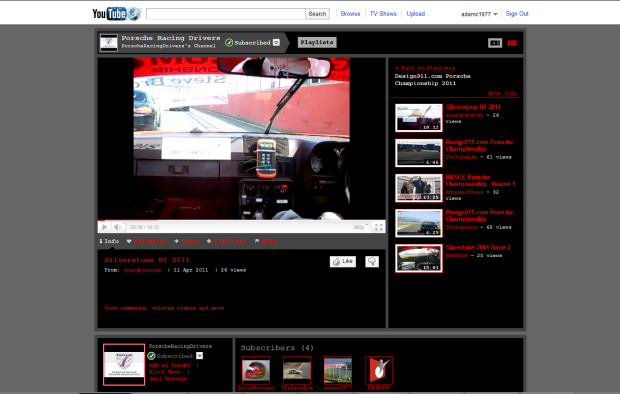Click the 11 Apr 2011 upload date text
This screenshot has height=394, width=620.
point(191,270)
